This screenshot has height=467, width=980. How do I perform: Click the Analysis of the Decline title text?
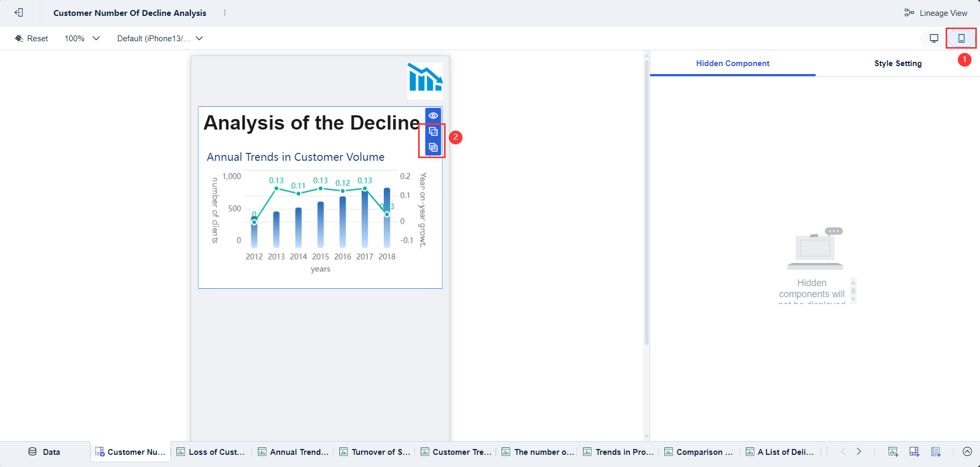pyautogui.click(x=312, y=123)
